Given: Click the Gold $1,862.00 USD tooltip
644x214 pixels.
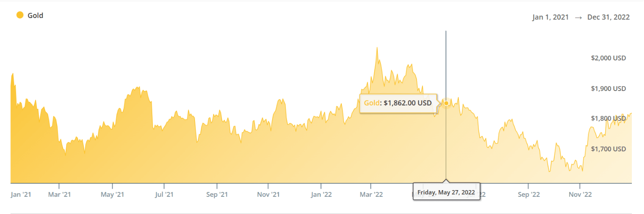Looking at the screenshot, I should [398, 103].
